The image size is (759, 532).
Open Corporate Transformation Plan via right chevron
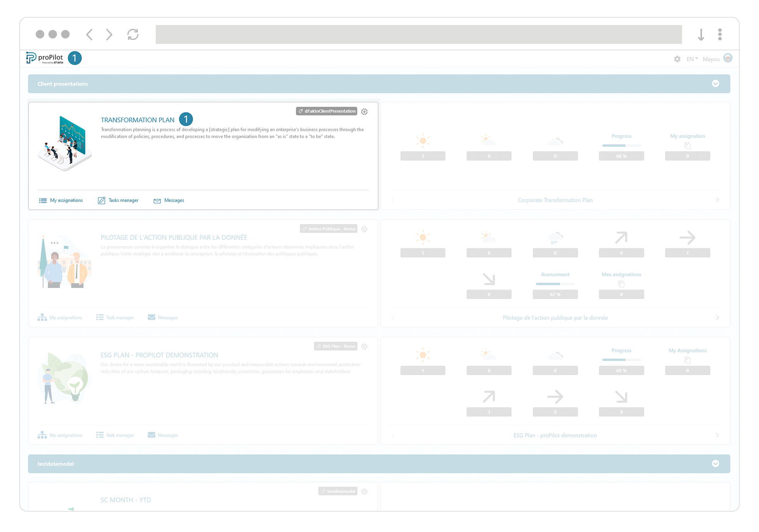[717, 200]
